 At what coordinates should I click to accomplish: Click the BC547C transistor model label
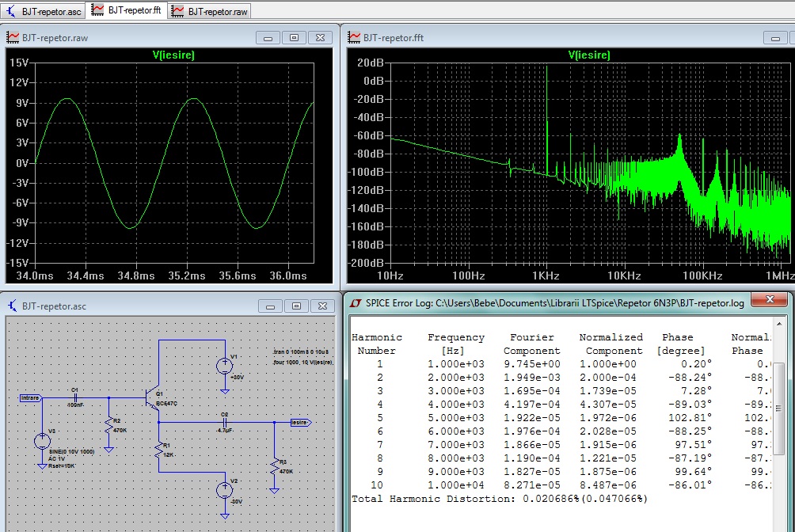click(x=167, y=404)
